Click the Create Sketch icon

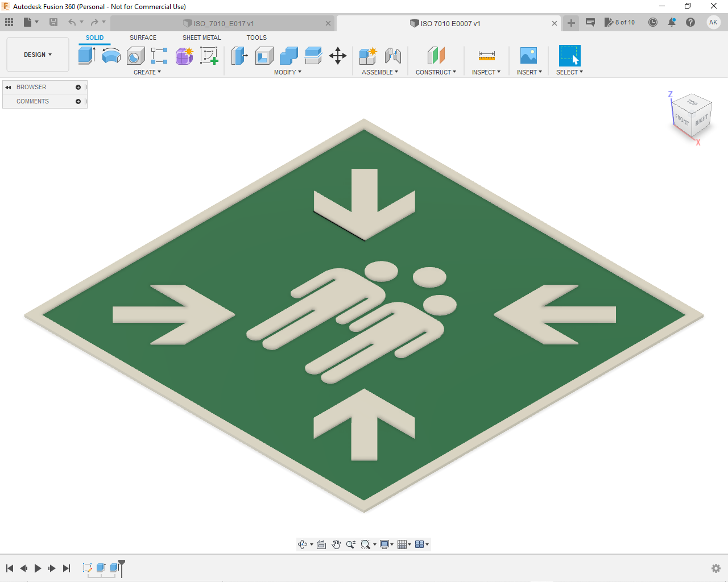[x=209, y=56]
